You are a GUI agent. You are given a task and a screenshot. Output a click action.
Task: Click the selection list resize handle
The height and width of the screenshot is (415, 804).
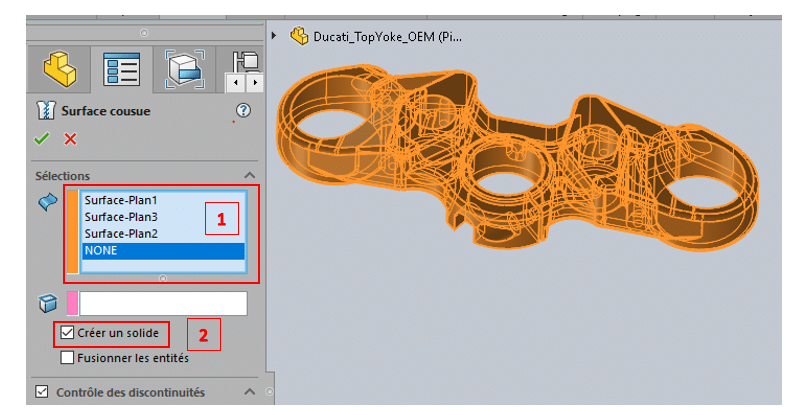[163, 278]
